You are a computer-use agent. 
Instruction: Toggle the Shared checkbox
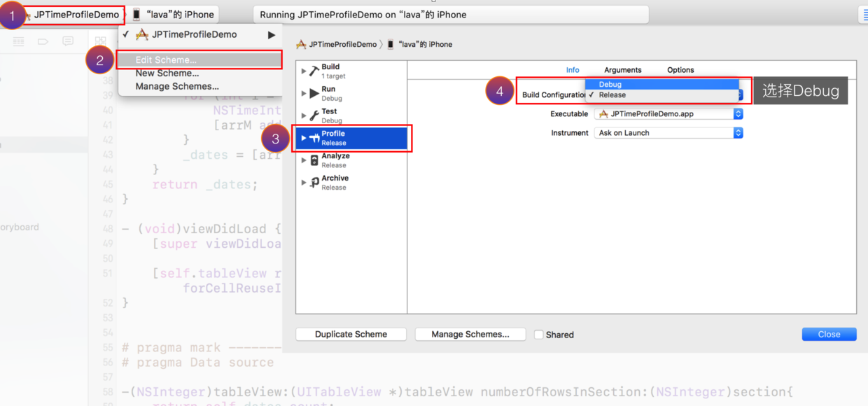tap(539, 335)
